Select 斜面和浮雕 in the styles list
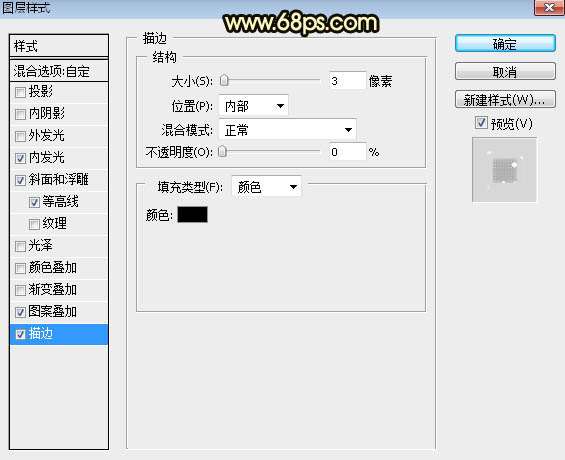 click(x=59, y=180)
